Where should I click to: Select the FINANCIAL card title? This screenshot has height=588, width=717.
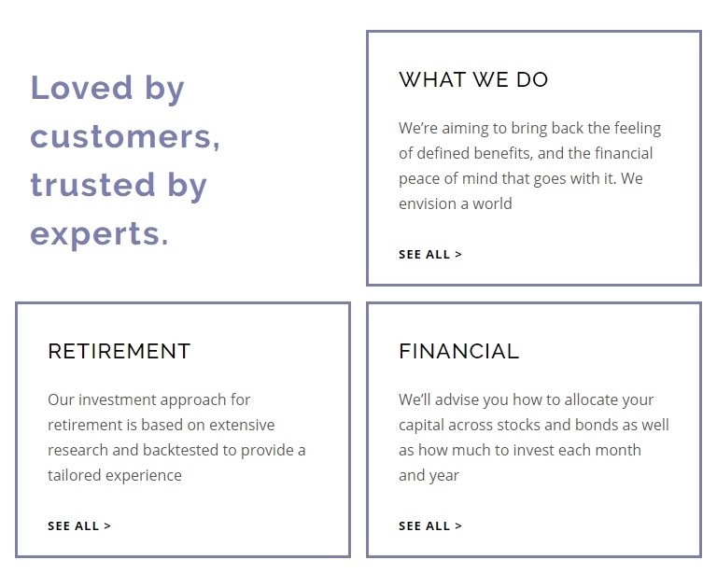pos(459,352)
